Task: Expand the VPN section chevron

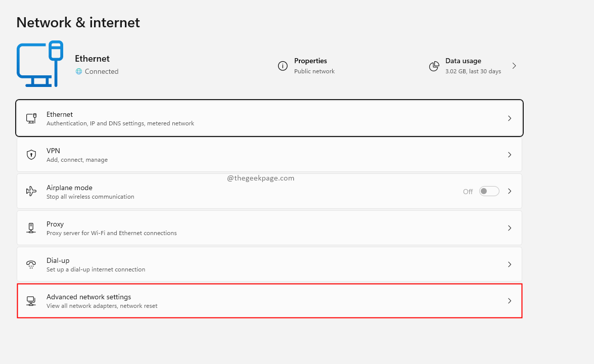Action: [x=510, y=154]
